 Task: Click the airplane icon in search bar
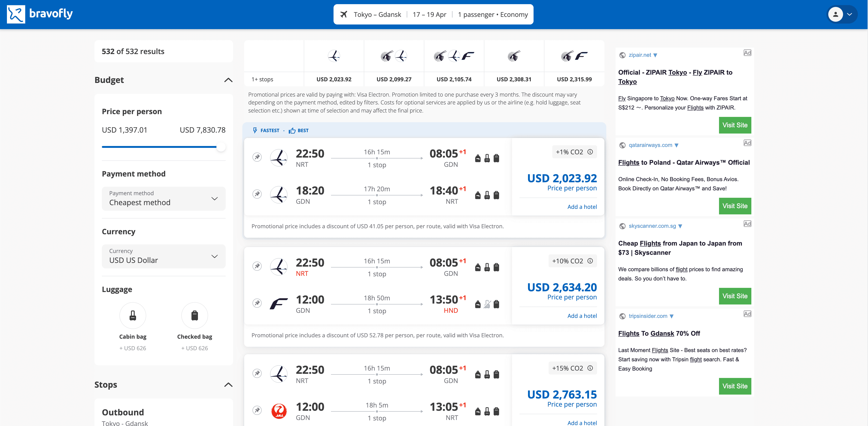[343, 15]
